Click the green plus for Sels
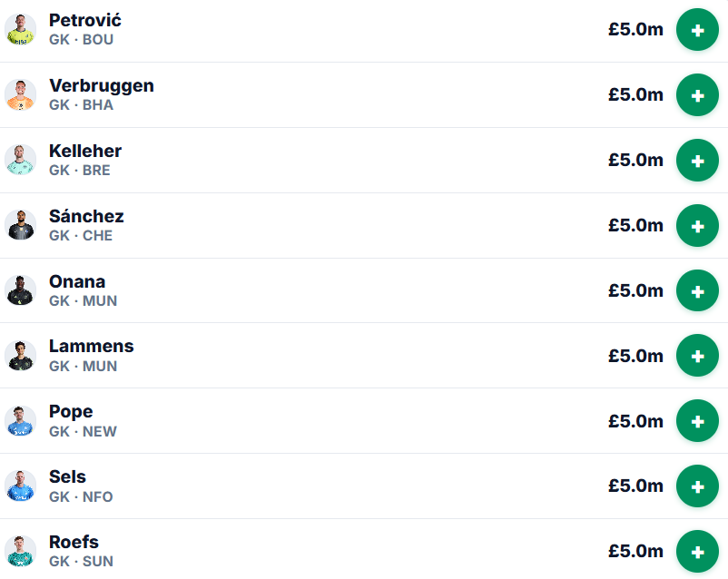Image resolution: width=728 pixels, height=579 pixels. (x=697, y=486)
